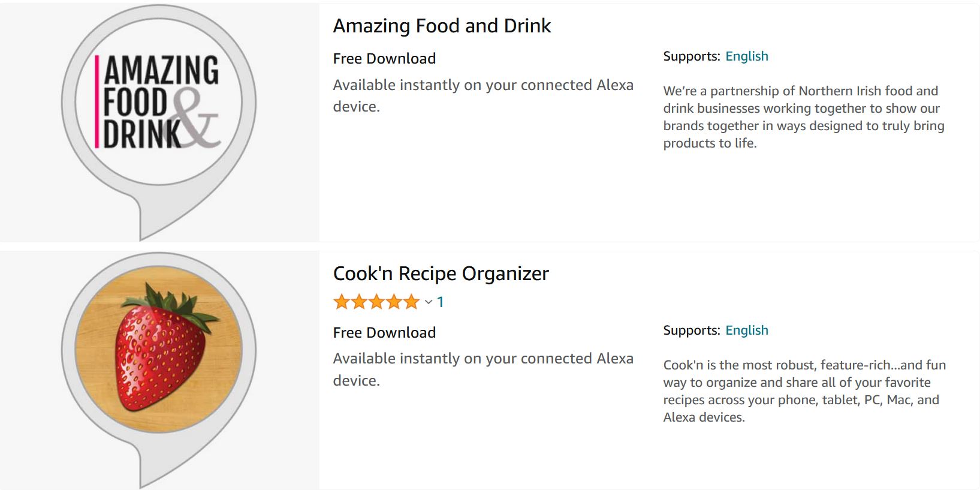980x490 pixels.
Task: Click English under Cook'n Recipe Organizer's Supports
Action: click(747, 330)
